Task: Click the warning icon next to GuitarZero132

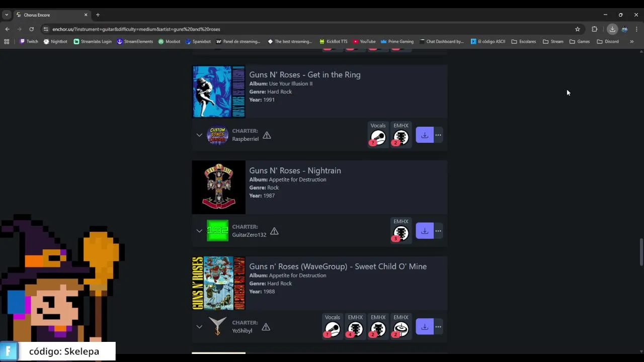Action: [274, 231]
